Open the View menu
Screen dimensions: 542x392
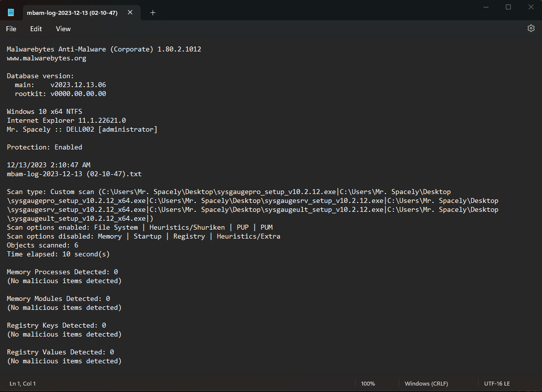pyautogui.click(x=63, y=29)
